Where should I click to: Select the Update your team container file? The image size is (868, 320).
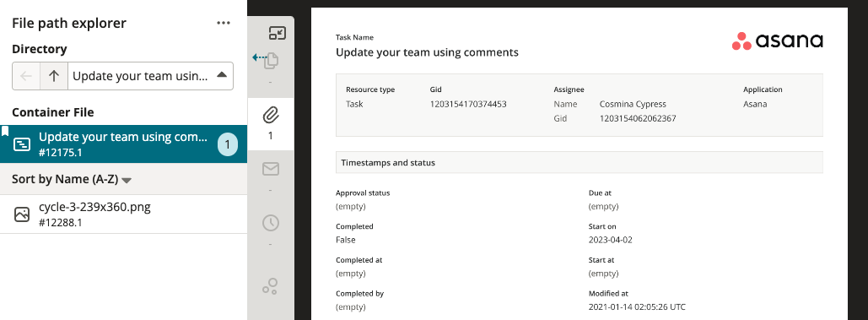pos(123,144)
